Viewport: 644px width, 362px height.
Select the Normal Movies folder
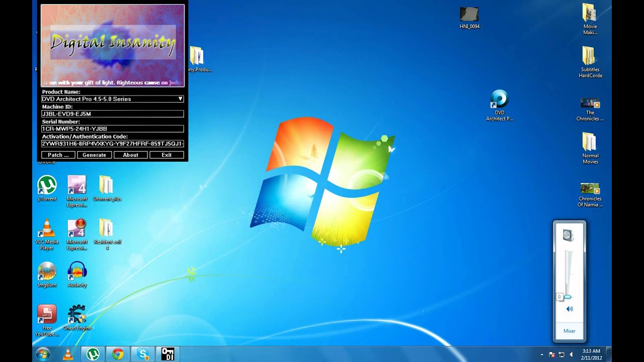click(x=590, y=148)
